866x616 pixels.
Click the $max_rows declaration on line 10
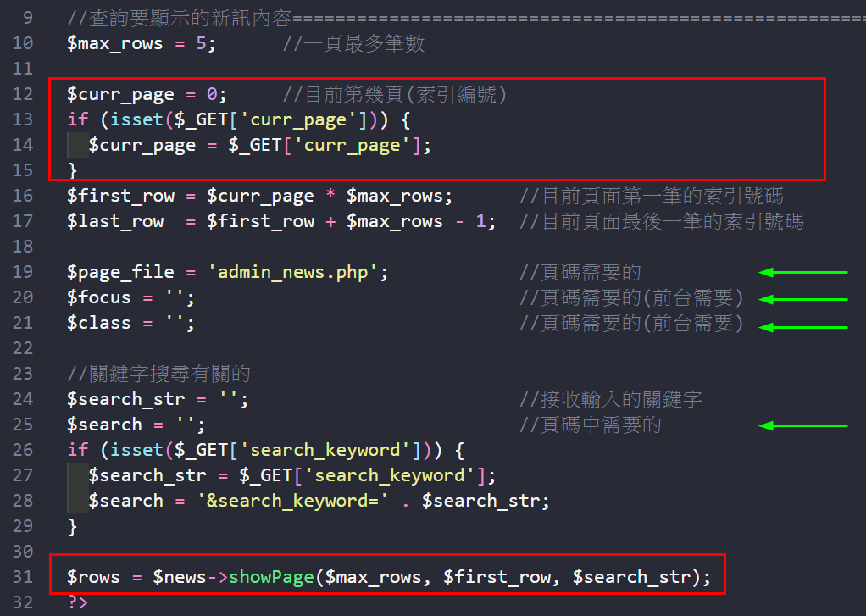114,43
